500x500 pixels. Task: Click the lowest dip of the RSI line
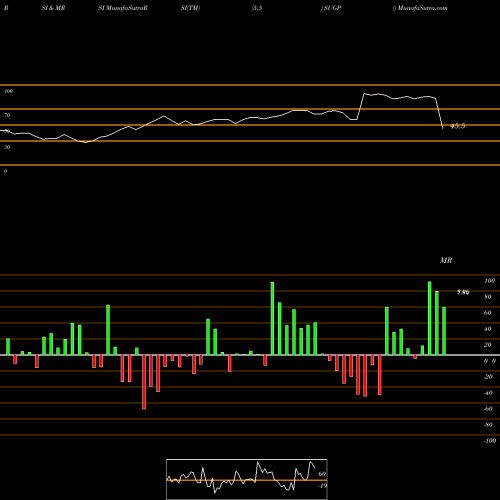[86, 142]
